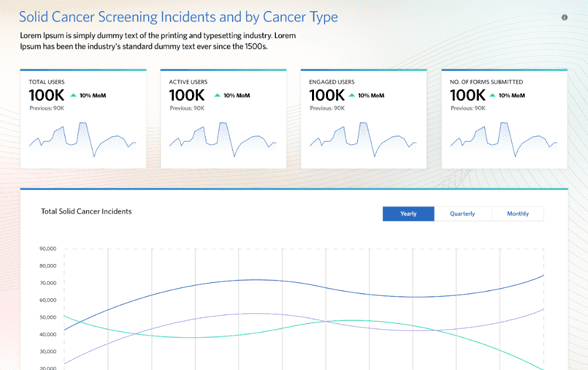The height and width of the screenshot is (370, 588).
Task: Click the green up arrow in Engaged Users
Action: (352, 95)
